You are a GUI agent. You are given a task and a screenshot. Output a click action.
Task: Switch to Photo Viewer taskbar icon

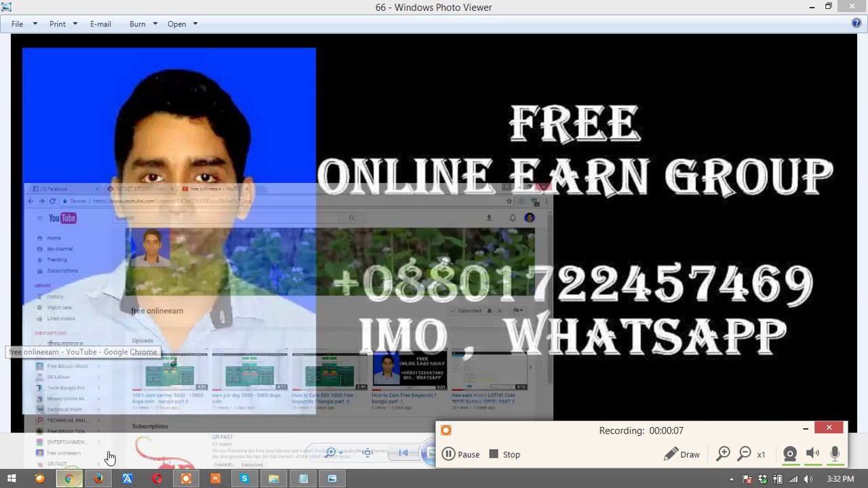coord(332,479)
